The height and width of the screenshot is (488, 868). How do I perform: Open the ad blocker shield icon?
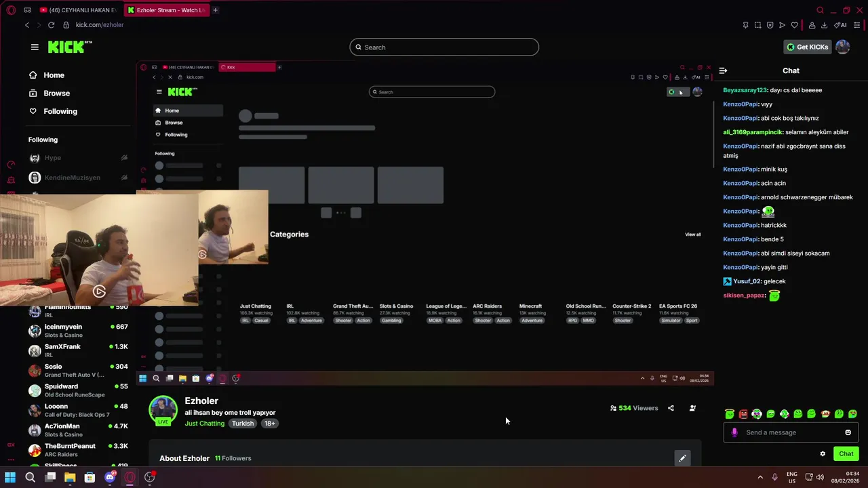coord(770,25)
